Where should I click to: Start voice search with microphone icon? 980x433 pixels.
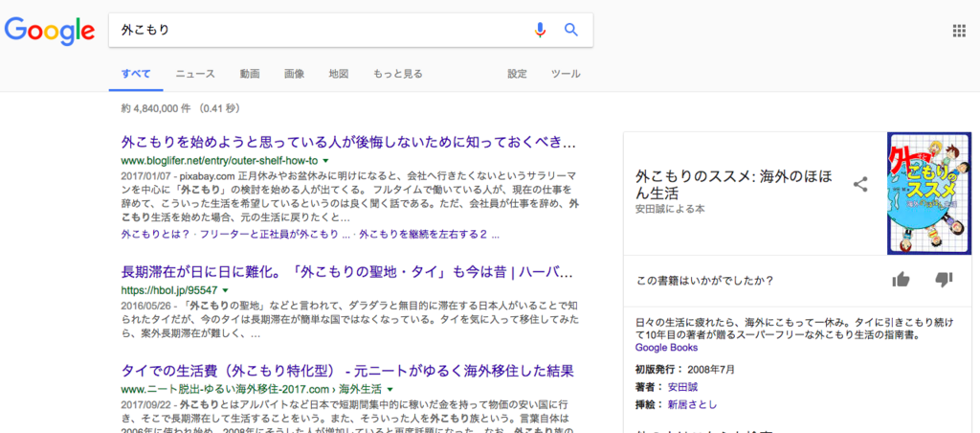(x=541, y=30)
